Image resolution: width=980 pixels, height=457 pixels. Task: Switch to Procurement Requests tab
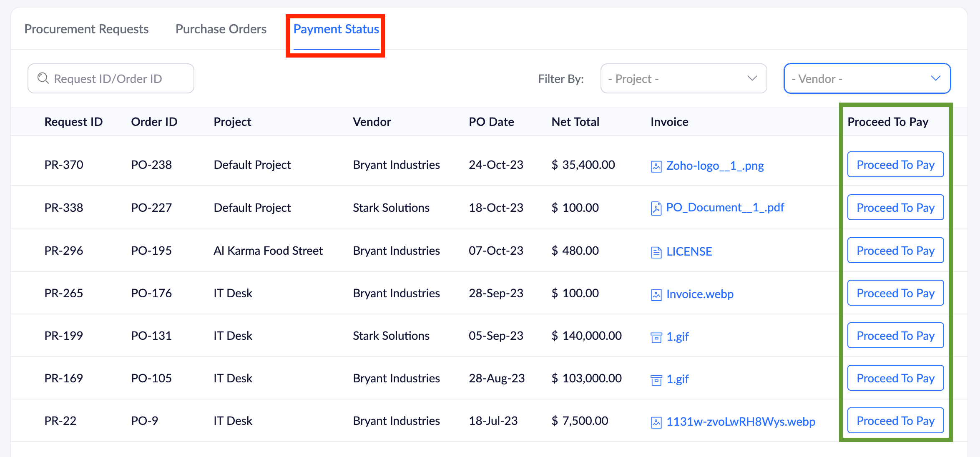tap(86, 29)
